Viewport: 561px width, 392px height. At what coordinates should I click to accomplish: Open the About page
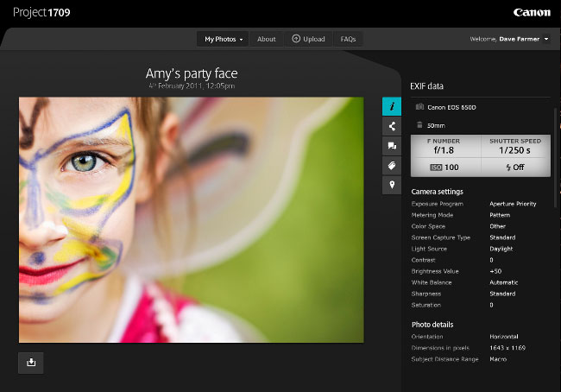click(x=267, y=39)
